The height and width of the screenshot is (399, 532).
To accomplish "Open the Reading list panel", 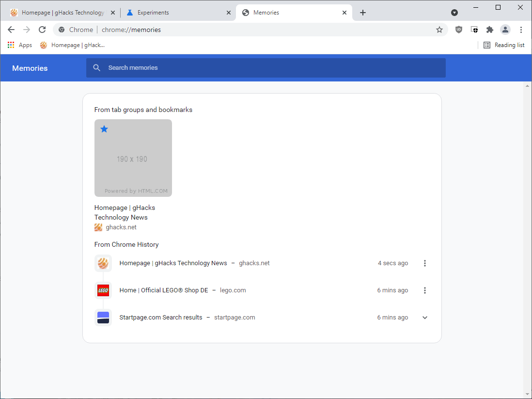I will 504,45.
